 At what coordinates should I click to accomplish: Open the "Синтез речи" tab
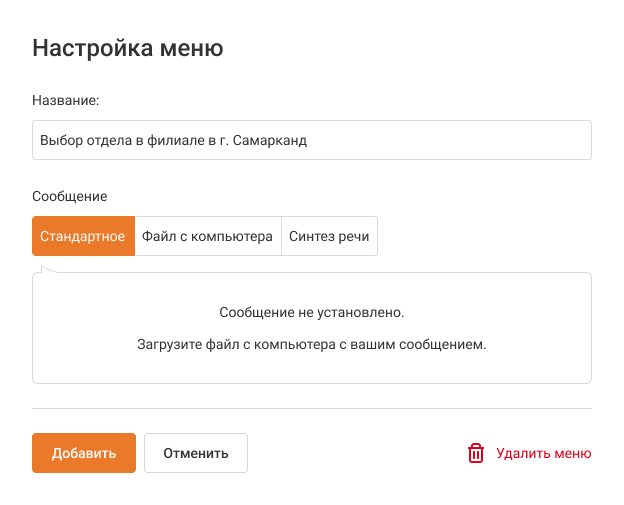coord(329,237)
